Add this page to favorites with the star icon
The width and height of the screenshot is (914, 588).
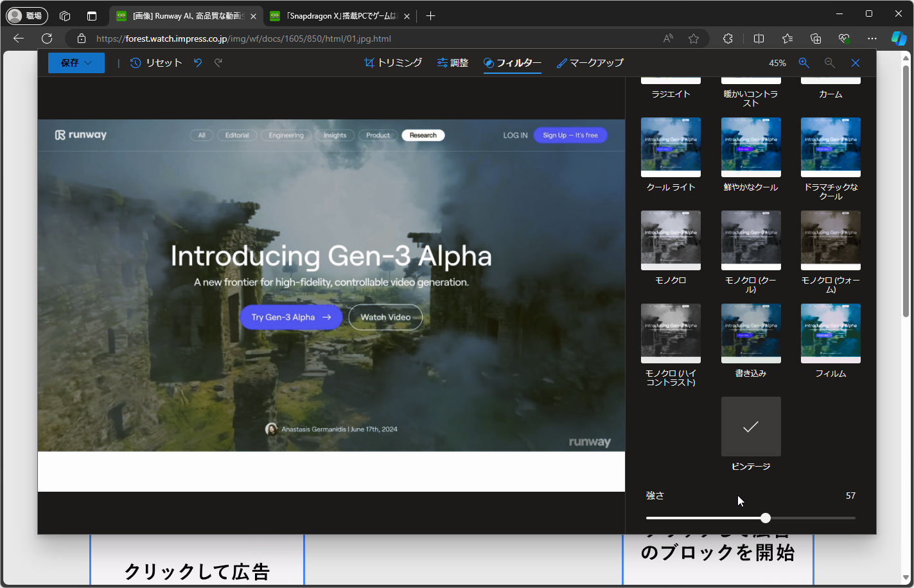(x=694, y=39)
